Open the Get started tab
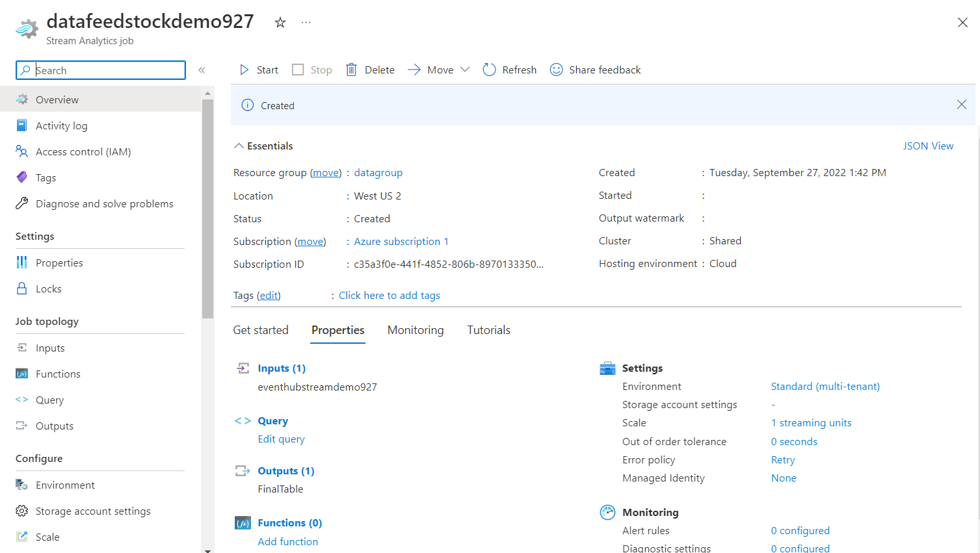Screen dimensions: 980x553 point(260,329)
